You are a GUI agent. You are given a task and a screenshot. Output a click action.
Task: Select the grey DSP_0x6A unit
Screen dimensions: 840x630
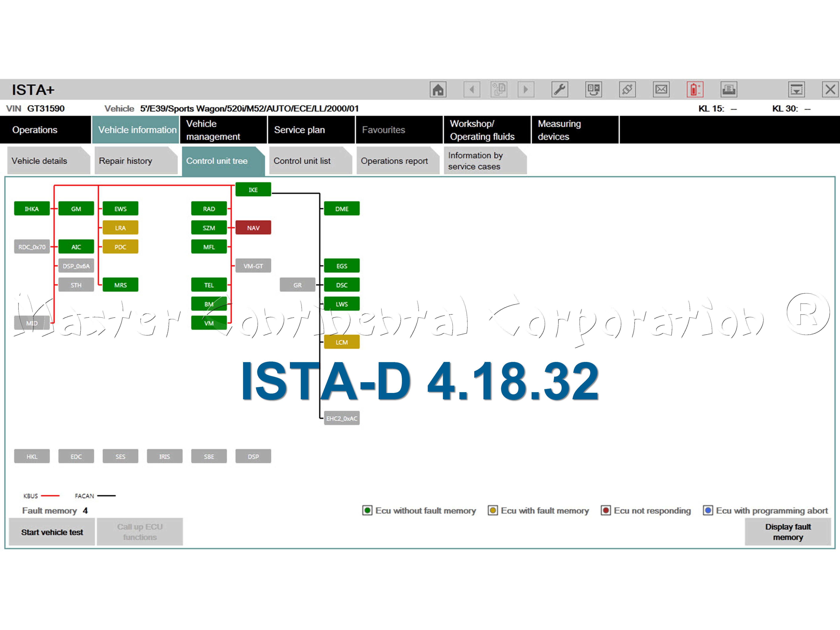coord(76,266)
